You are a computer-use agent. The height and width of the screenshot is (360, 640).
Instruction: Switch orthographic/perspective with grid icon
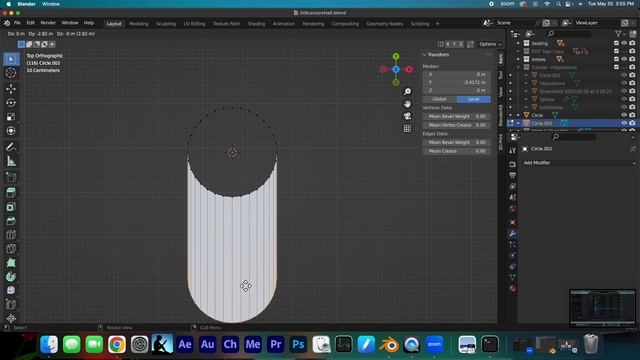407,128
